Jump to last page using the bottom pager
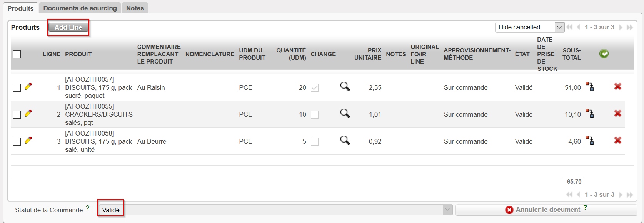 630,195
